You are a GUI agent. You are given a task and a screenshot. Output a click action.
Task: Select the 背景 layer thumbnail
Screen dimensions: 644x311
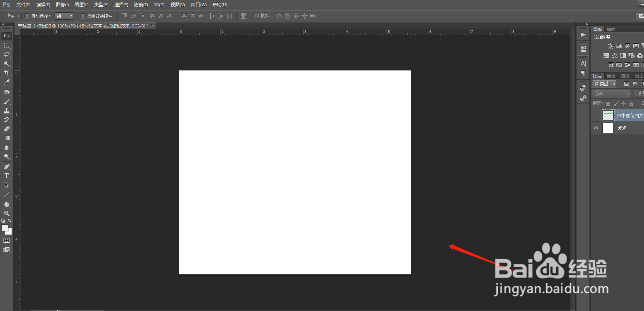tap(608, 128)
